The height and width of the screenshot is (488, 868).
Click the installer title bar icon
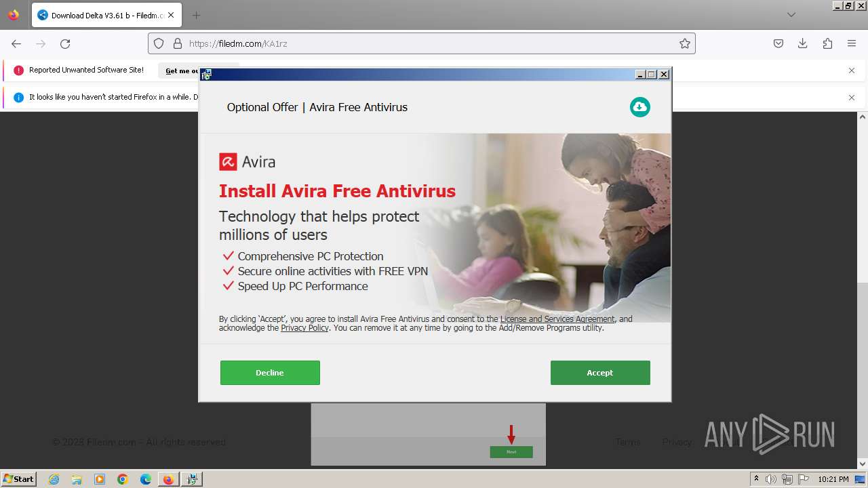[x=206, y=75]
